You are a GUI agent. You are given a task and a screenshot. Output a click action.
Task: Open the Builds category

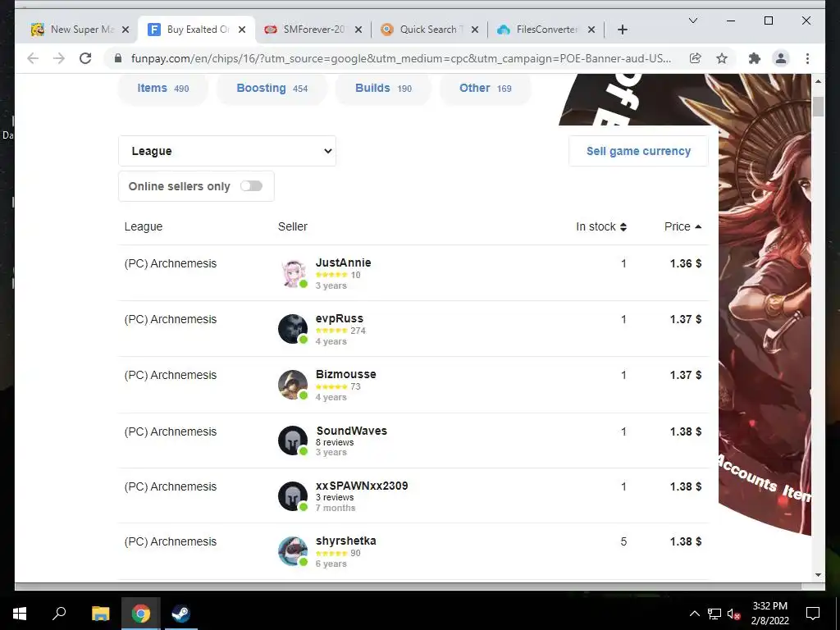383,89
